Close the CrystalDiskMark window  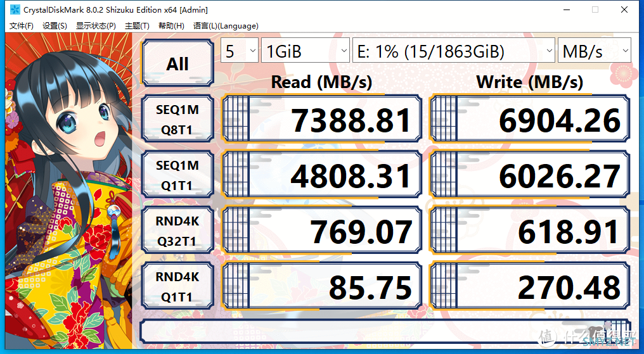[x=624, y=9]
